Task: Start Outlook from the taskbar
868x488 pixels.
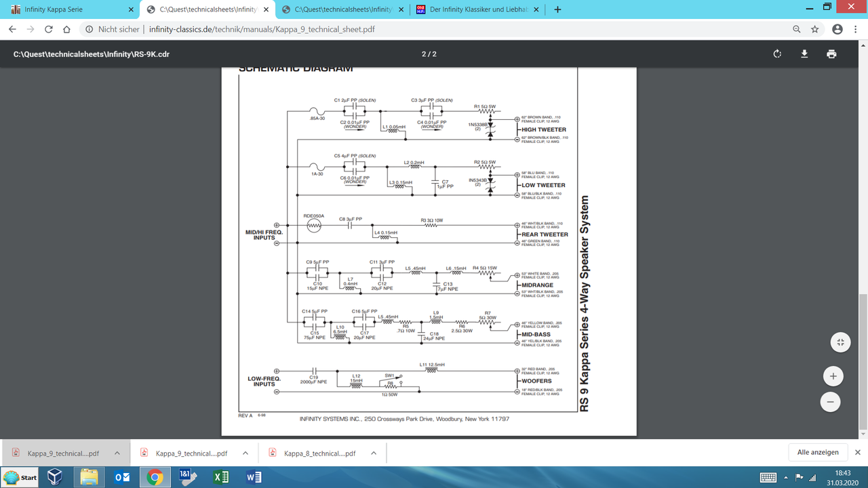Action: pos(121,477)
